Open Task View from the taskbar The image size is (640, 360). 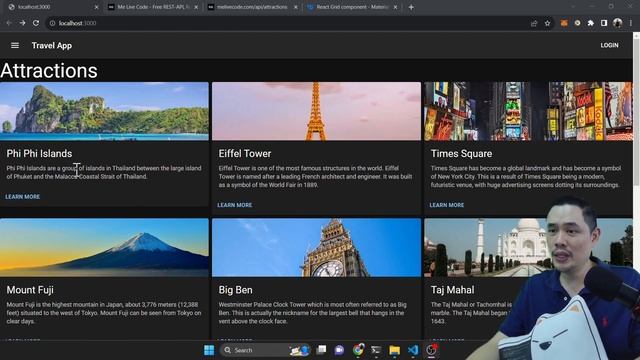tap(322, 350)
